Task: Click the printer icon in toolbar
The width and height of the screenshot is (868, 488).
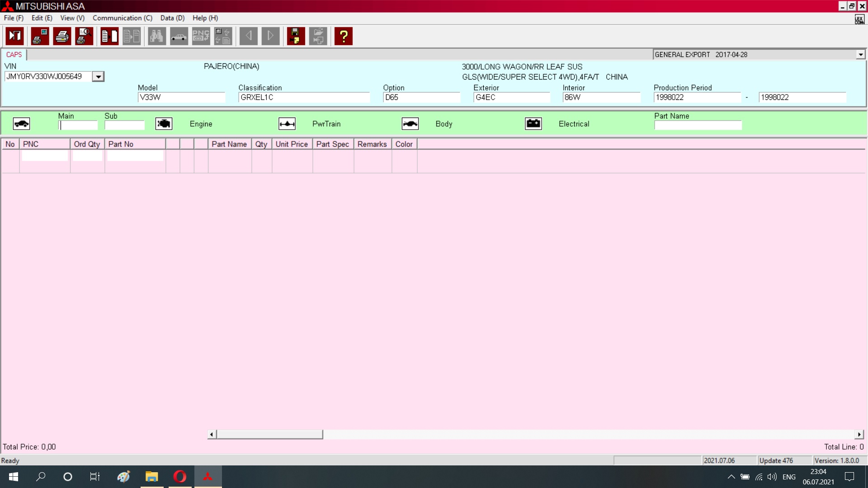Action: click(x=62, y=36)
